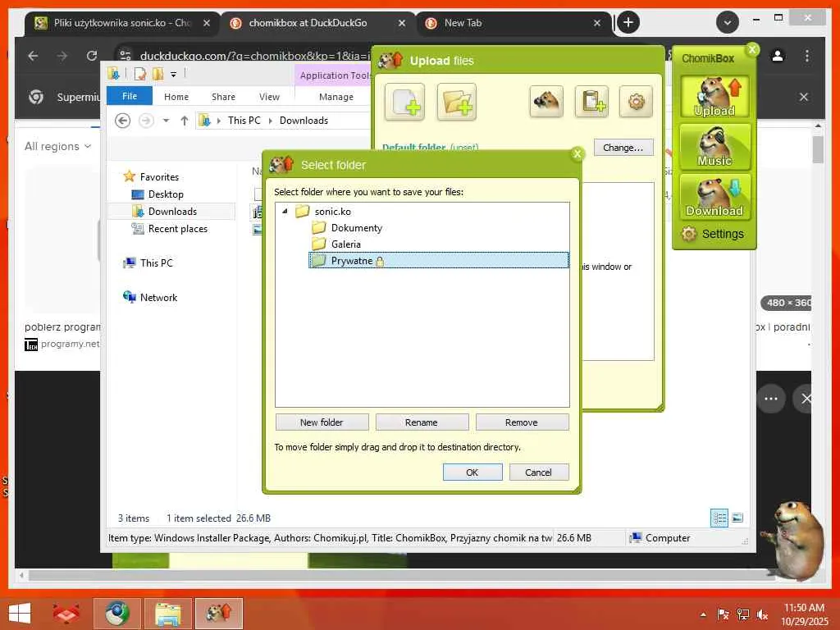Confirm folder selection with OK
840x630 pixels.
tap(472, 472)
